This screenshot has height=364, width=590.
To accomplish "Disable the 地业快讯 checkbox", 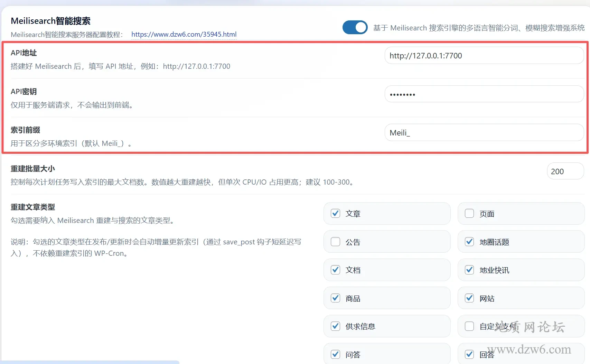I will (469, 270).
